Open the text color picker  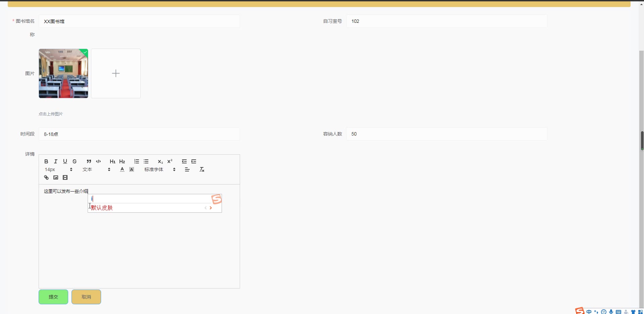coord(122,169)
